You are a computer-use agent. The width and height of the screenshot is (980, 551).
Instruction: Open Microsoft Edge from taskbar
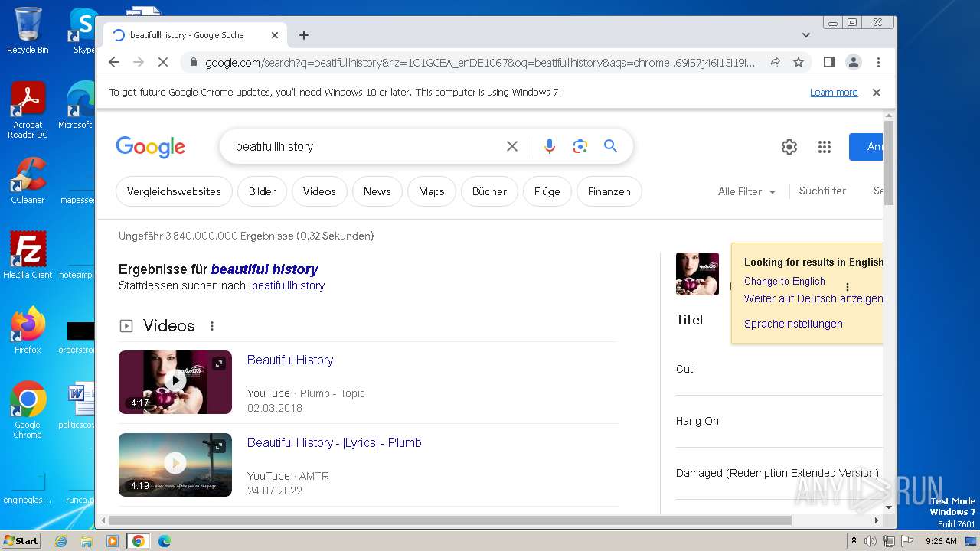point(164,541)
